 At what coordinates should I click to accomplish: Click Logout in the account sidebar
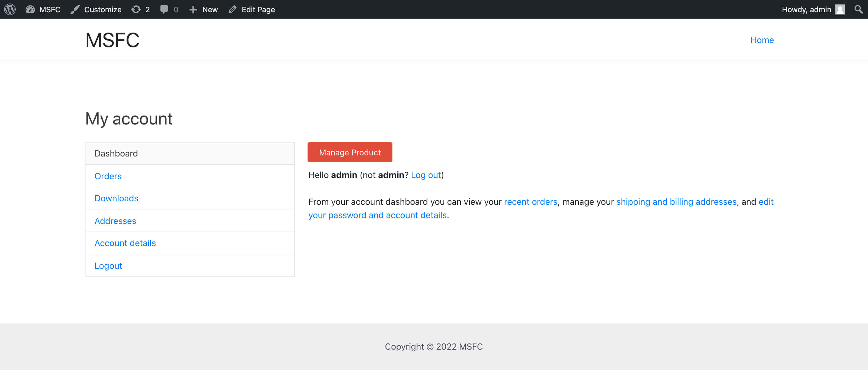108,266
